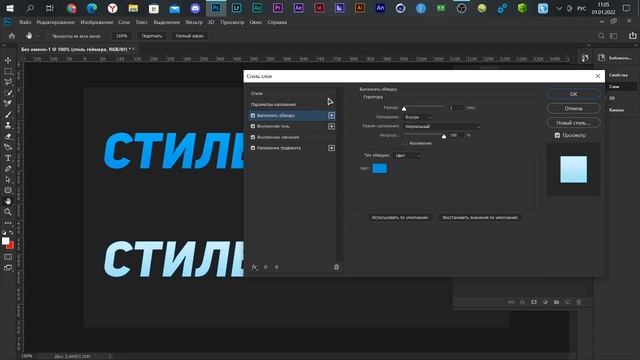
Task: Toggle the Stroke effect checkbox
Action: coord(253,116)
